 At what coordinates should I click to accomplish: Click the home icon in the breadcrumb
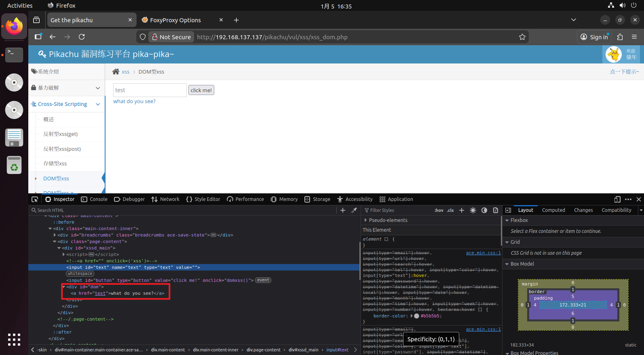[116, 72]
